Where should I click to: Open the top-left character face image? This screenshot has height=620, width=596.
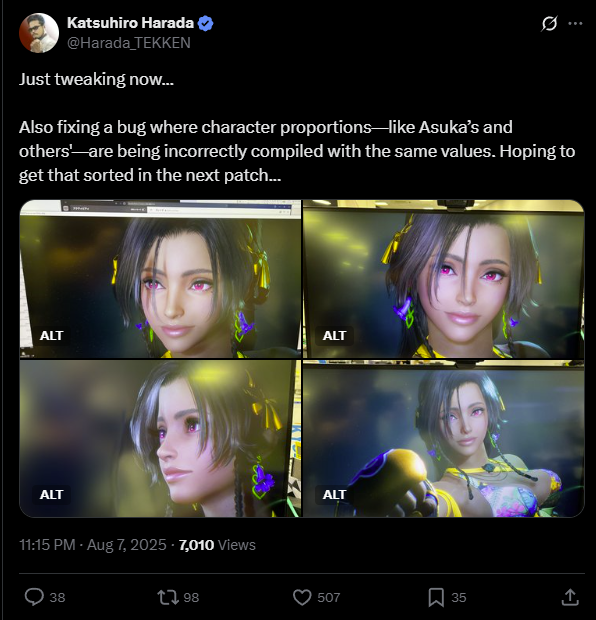coord(160,279)
